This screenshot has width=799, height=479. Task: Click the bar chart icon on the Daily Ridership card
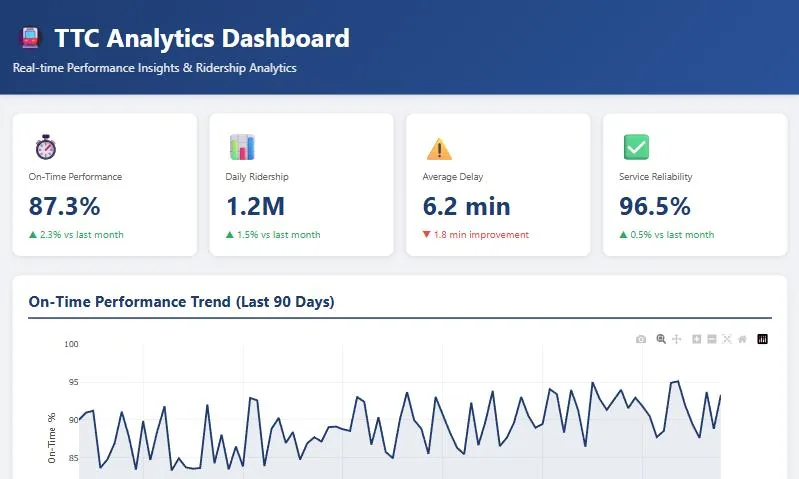pos(242,147)
